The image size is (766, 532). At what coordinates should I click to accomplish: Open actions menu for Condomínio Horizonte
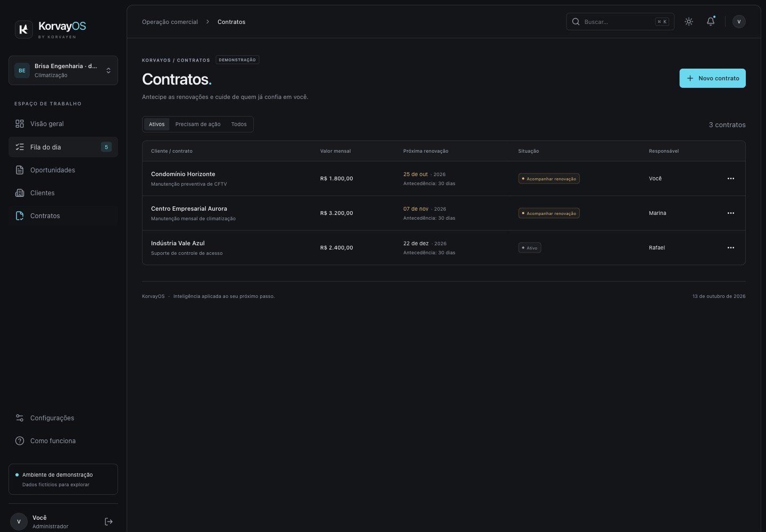(731, 179)
